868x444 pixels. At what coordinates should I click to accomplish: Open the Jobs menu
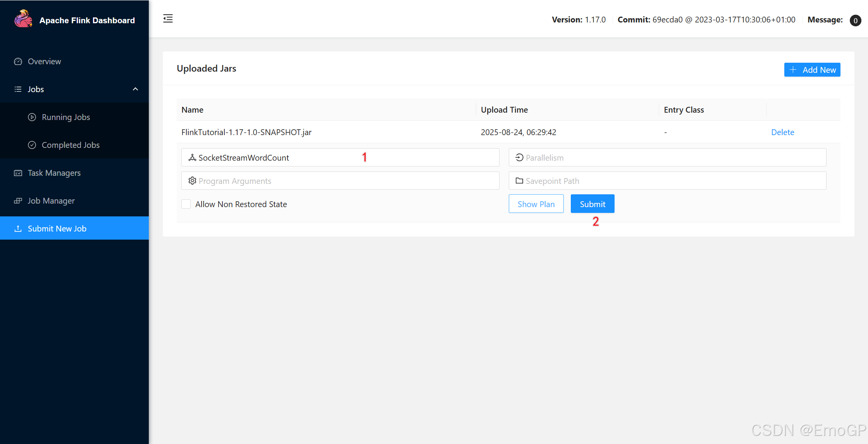click(x=74, y=89)
